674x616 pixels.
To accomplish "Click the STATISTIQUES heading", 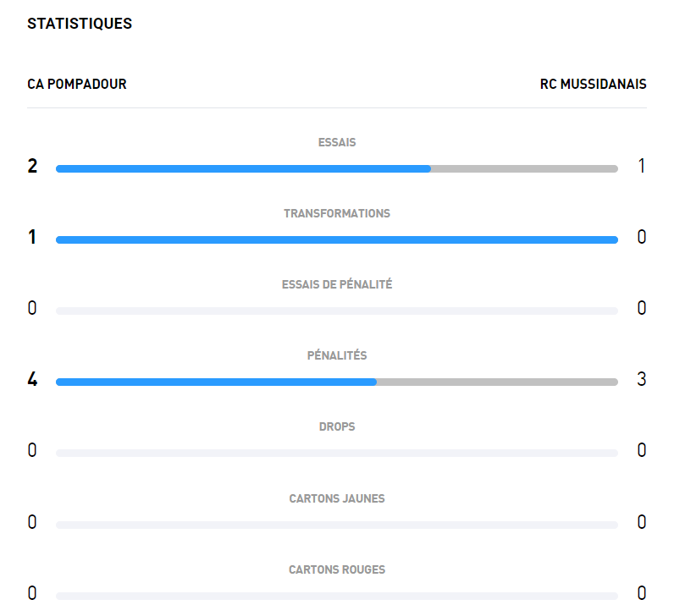I will [x=80, y=24].
